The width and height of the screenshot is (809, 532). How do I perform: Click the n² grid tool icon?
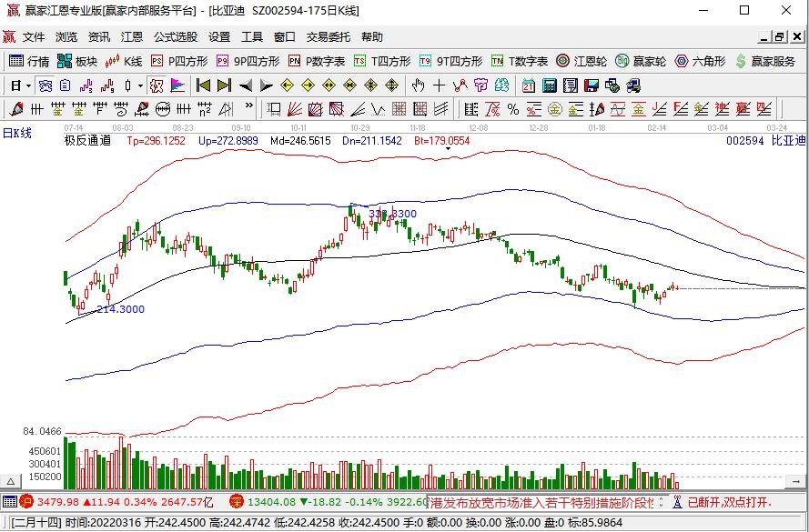click(x=205, y=109)
